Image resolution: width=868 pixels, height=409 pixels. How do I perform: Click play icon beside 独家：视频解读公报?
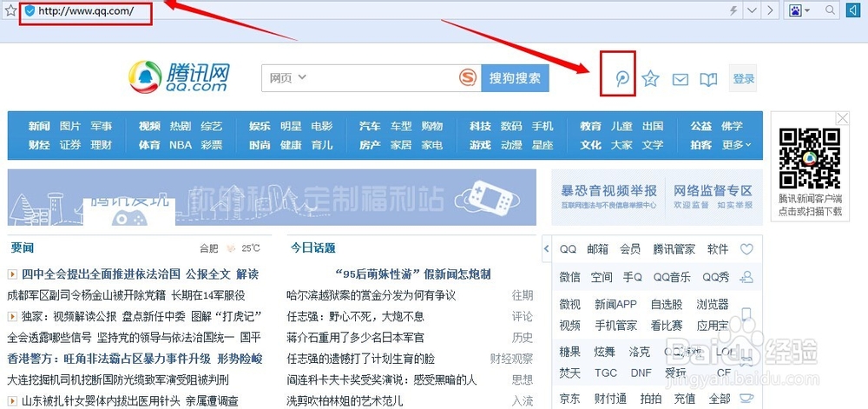pyautogui.click(x=12, y=317)
